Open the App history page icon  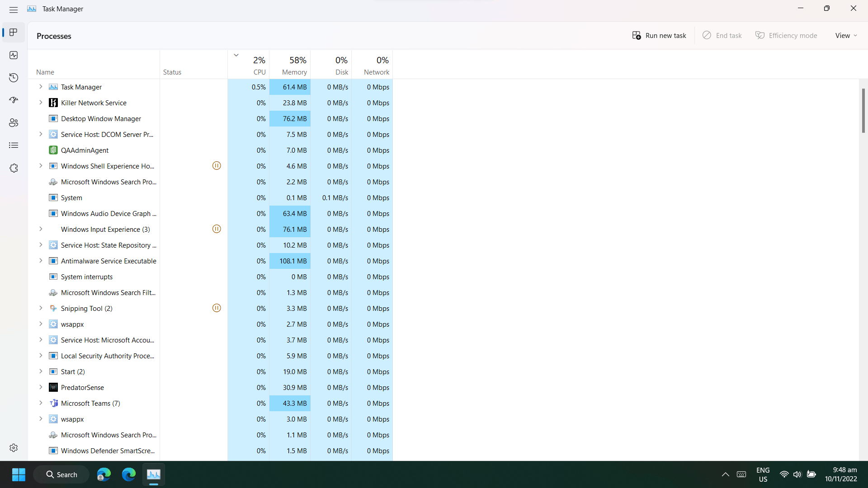click(x=14, y=78)
